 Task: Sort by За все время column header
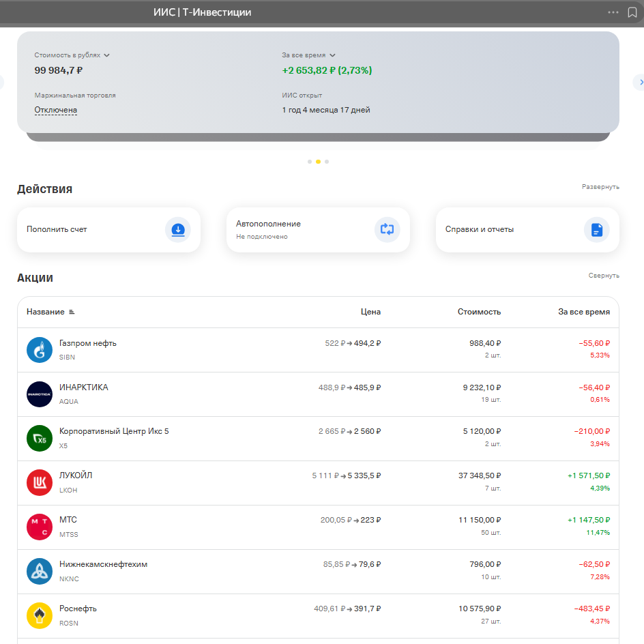[x=584, y=312]
